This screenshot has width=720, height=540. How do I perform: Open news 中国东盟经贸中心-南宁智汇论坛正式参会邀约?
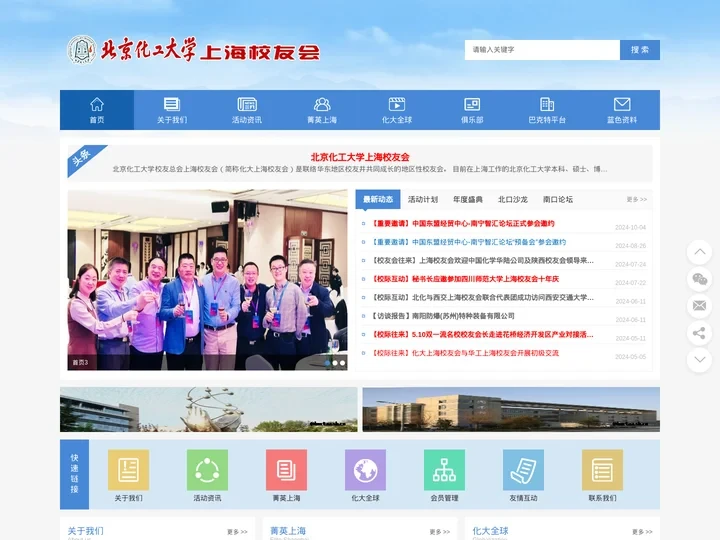(463, 224)
